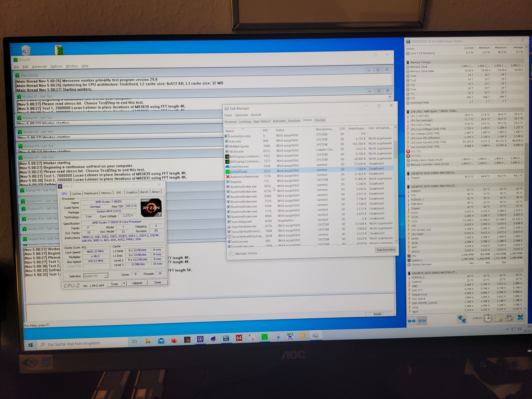The height and width of the screenshot is (399, 532).
Task: Select OneDrive.exe process row
Action: click(x=309, y=165)
